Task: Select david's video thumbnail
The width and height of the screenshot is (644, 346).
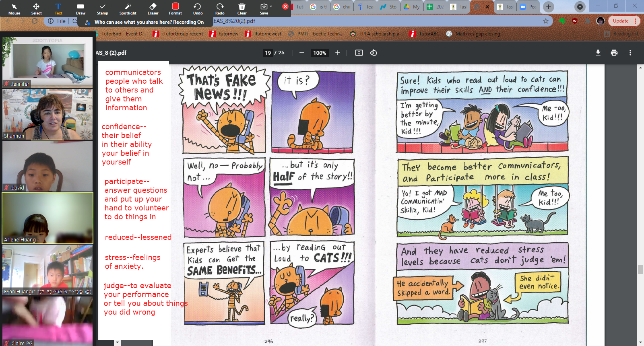Action: 47,166
